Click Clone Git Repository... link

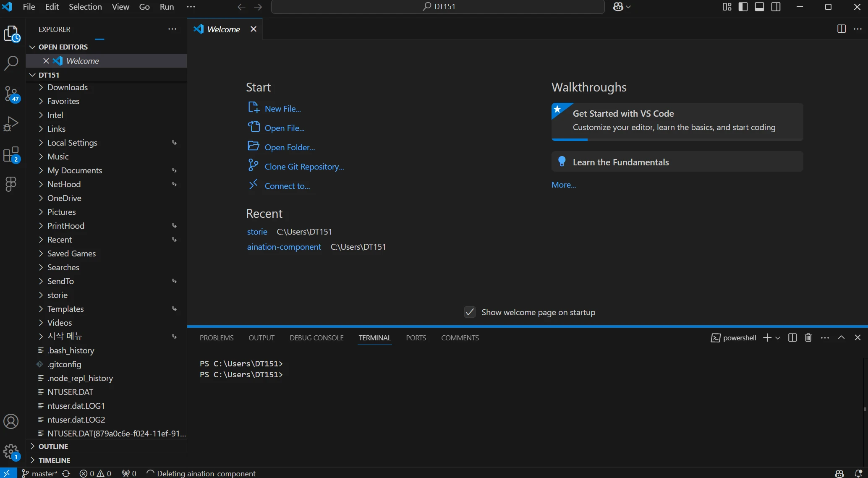click(x=304, y=167)
